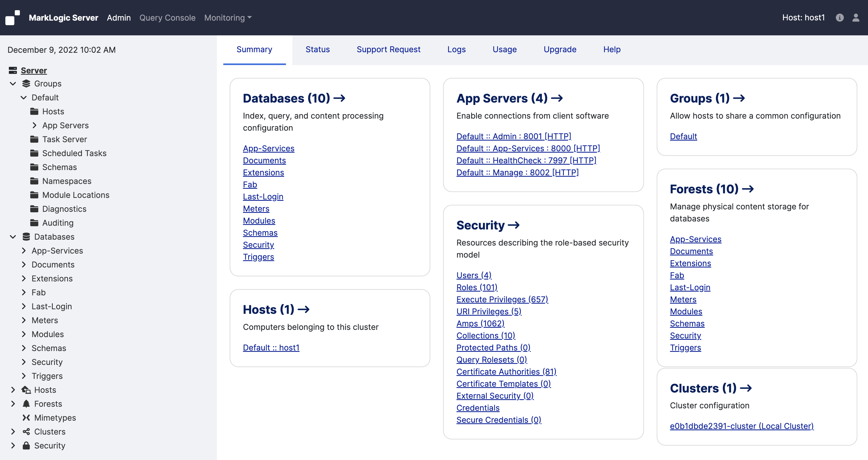Expand the App-Services database node
This screenshot has height=460, width=868.
(x=24, y=250)
